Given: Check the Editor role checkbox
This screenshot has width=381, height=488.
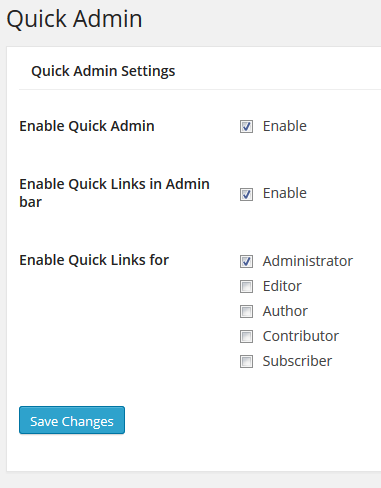Looking at the screenshot, I should pos(246,286).
